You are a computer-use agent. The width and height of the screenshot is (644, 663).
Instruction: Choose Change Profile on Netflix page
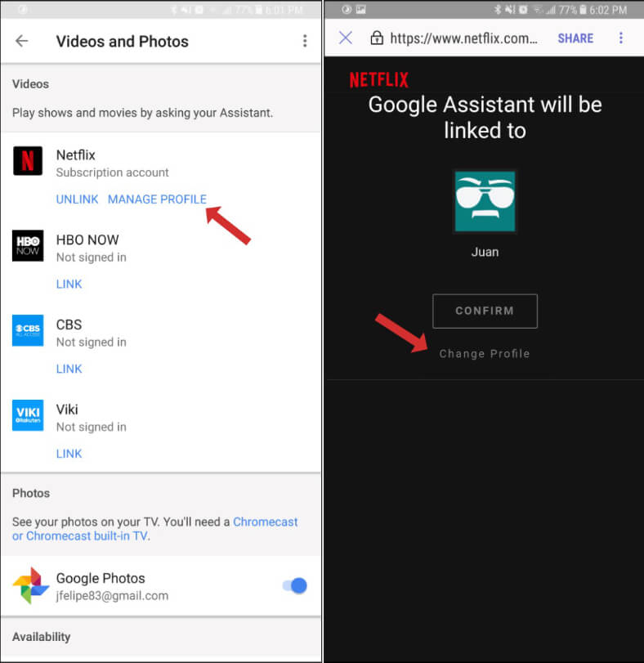coord(485,353)
